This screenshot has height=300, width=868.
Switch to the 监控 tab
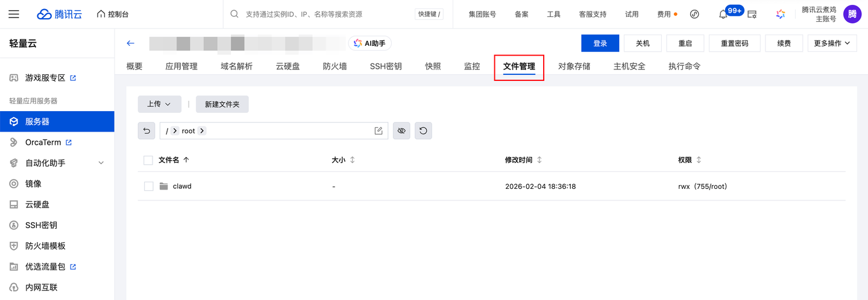coord(472,66)
